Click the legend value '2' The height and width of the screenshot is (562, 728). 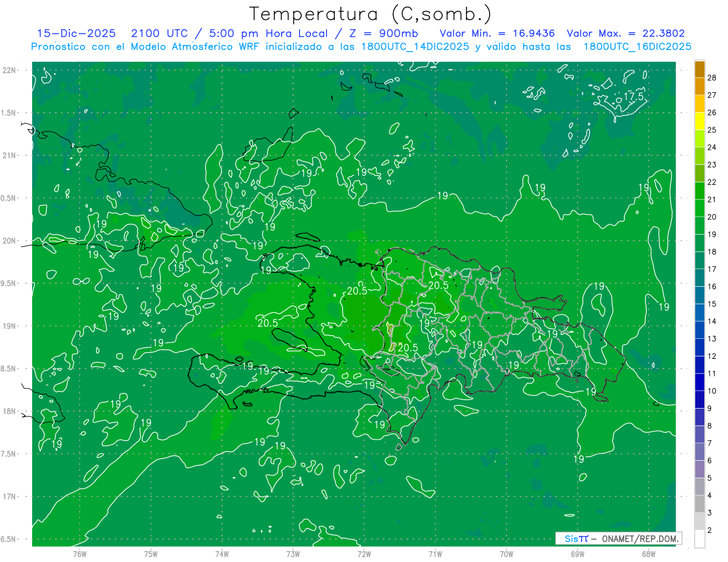point(710,530)
